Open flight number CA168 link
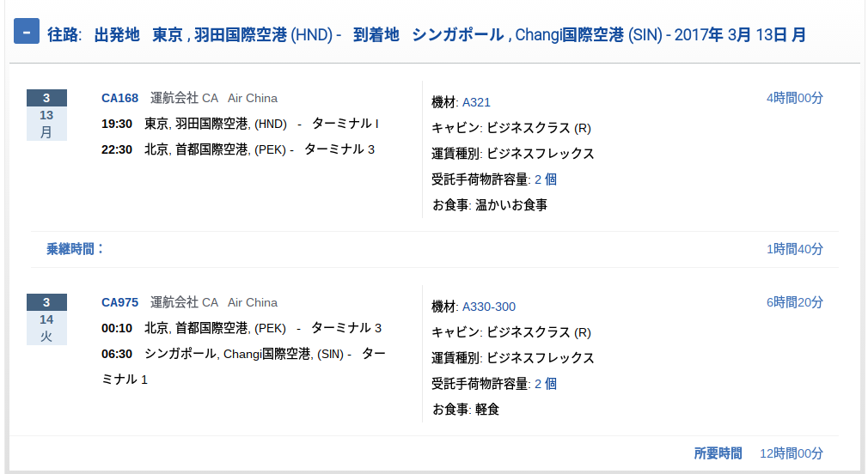The width and height of the screenshot is (868, 474). coord(119,98)
